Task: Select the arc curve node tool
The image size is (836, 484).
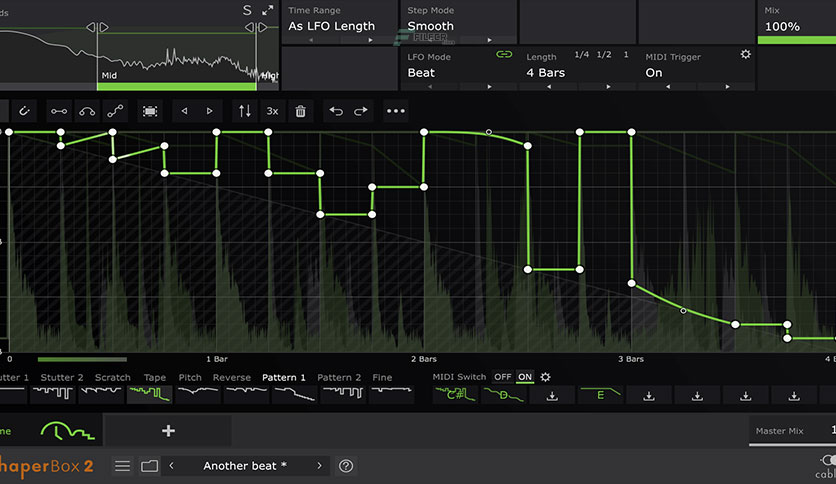Action: (x=87, y=111)
